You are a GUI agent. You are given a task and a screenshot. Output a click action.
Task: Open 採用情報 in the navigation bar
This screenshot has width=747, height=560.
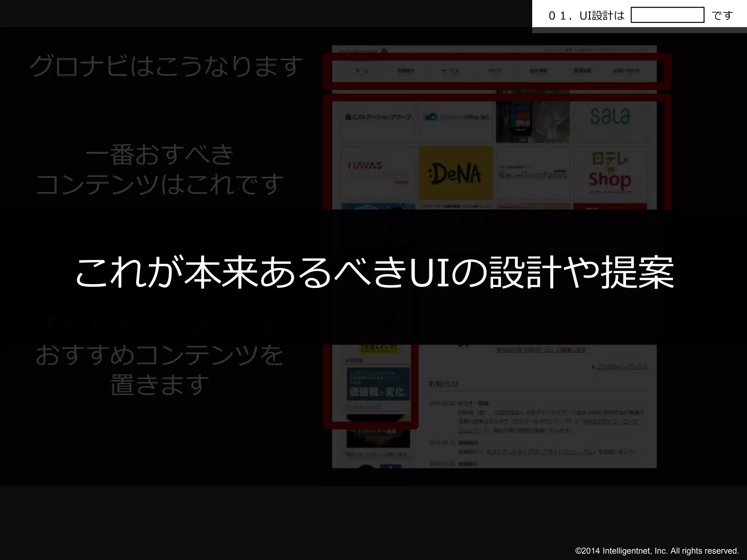pyautogui.click(x=582, y=71)
